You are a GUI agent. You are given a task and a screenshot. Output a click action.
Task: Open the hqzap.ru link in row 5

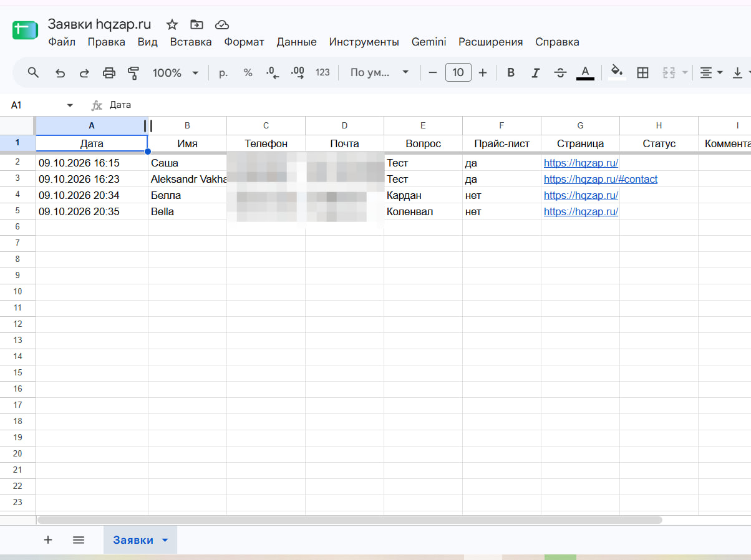[x=581, y=211]
